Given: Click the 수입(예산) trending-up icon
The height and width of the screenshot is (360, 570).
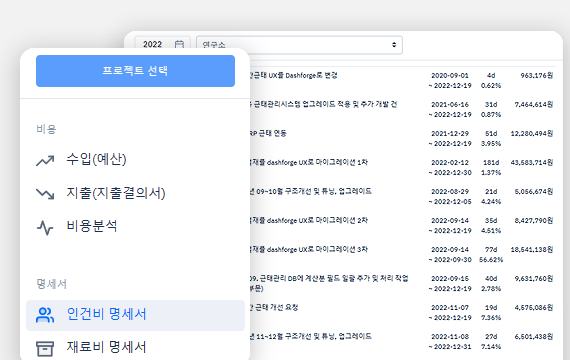Looking at the screenshot, I should (x=45, y=160).
